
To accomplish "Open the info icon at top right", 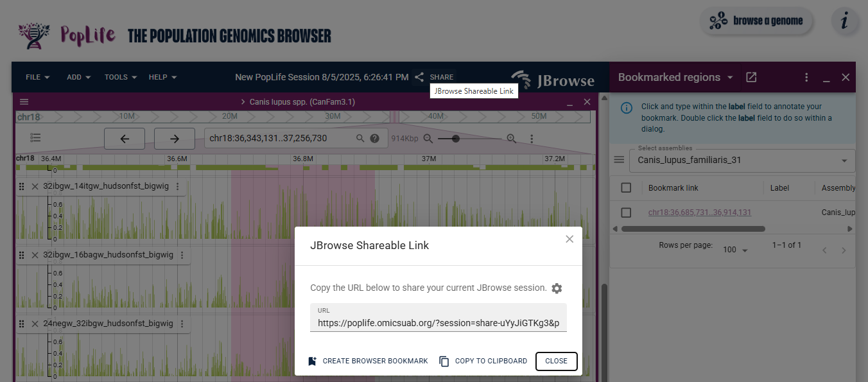I will [844, 21].
